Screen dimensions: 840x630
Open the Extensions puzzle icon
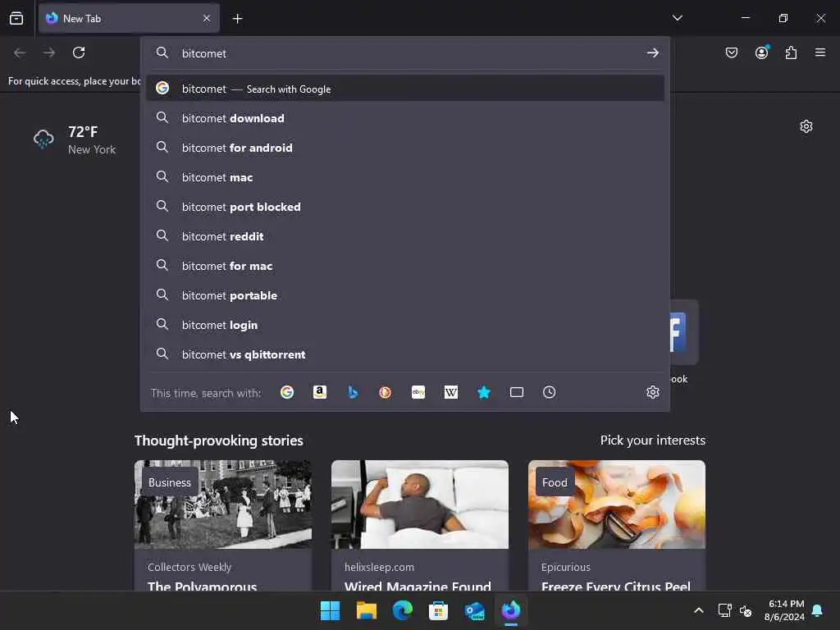coord(791,52)
